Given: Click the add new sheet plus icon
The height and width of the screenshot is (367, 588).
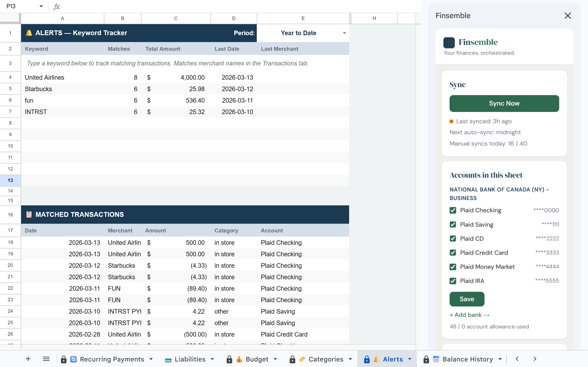Looking at the screenshot, I should click(28, 359).
